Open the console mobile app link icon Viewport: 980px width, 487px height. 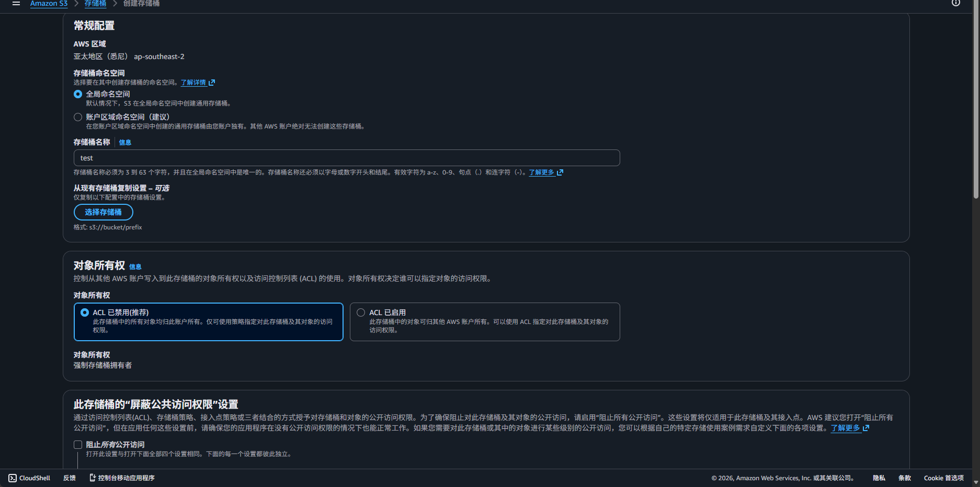[x=93, y=478]
